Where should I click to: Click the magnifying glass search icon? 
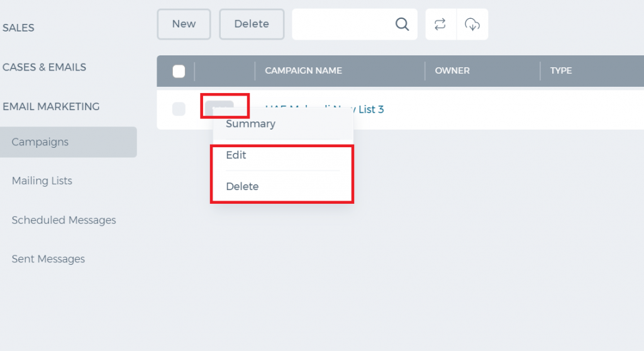pyautogui.click(x=402, y=25)
